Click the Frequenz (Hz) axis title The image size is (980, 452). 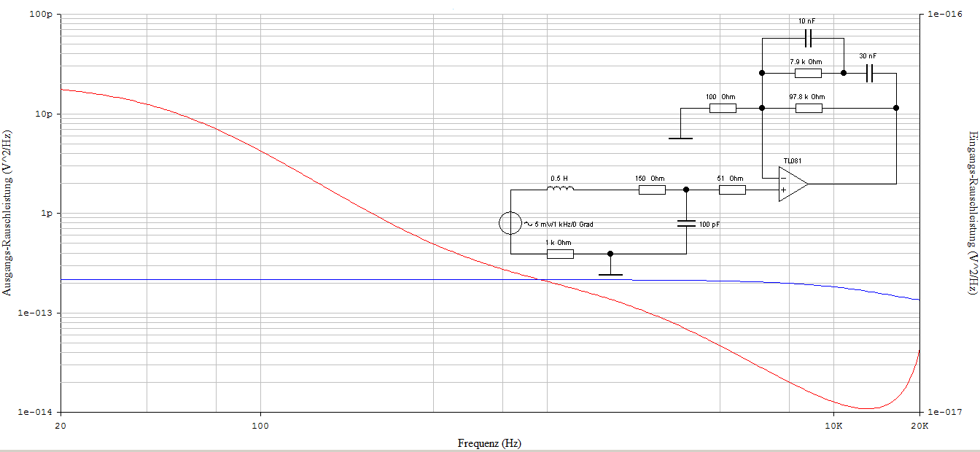pos(489,443)
